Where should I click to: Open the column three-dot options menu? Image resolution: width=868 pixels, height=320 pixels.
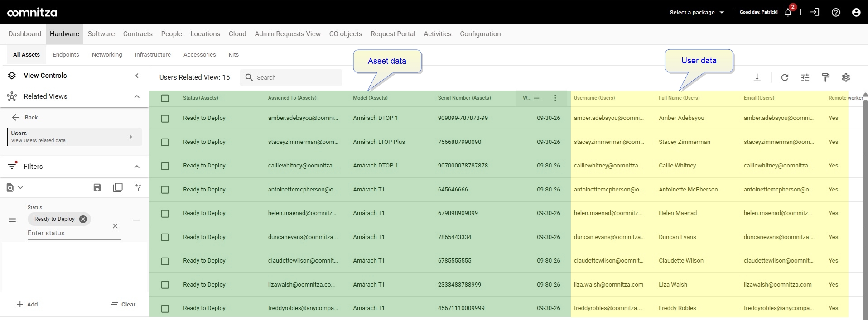(555, 98)
